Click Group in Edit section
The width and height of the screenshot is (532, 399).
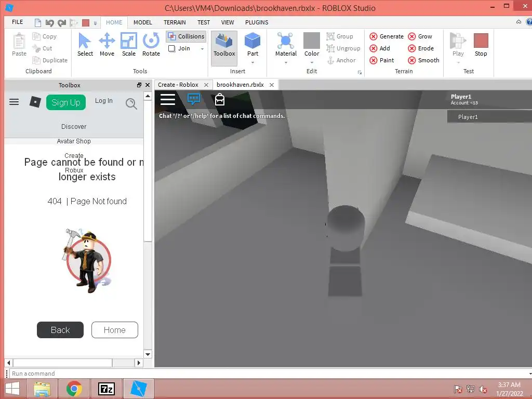(x=340, y=36)
